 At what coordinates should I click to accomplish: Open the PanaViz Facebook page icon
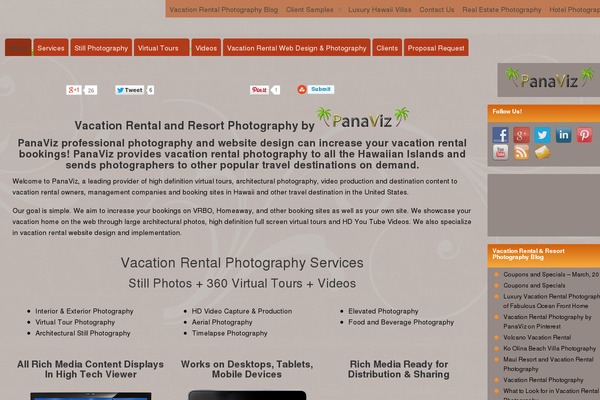(x=500, y=135)
